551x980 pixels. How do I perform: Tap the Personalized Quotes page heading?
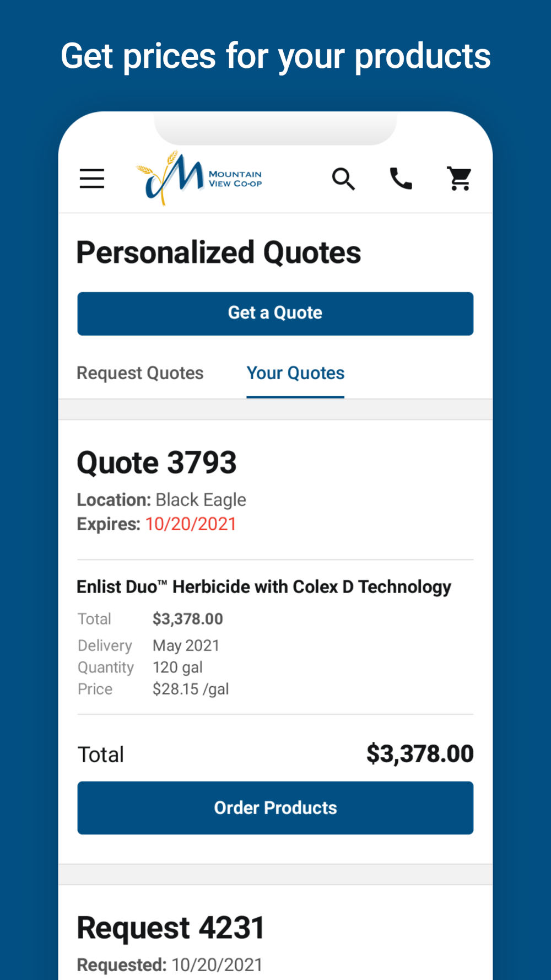[x=219, y=253]
